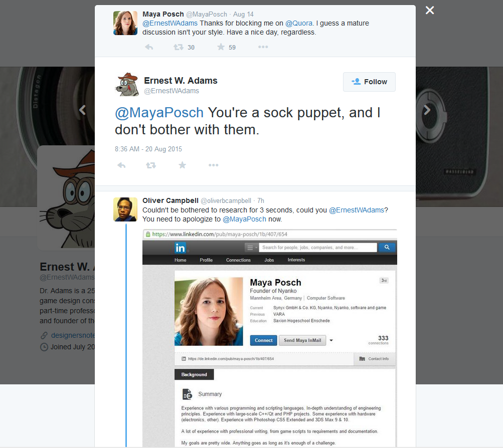Image resolution: width=503 pixels, height=448 pixels.
Task: Open Oliver Campbell's profile avatar
Action: (x=125, y=209)
